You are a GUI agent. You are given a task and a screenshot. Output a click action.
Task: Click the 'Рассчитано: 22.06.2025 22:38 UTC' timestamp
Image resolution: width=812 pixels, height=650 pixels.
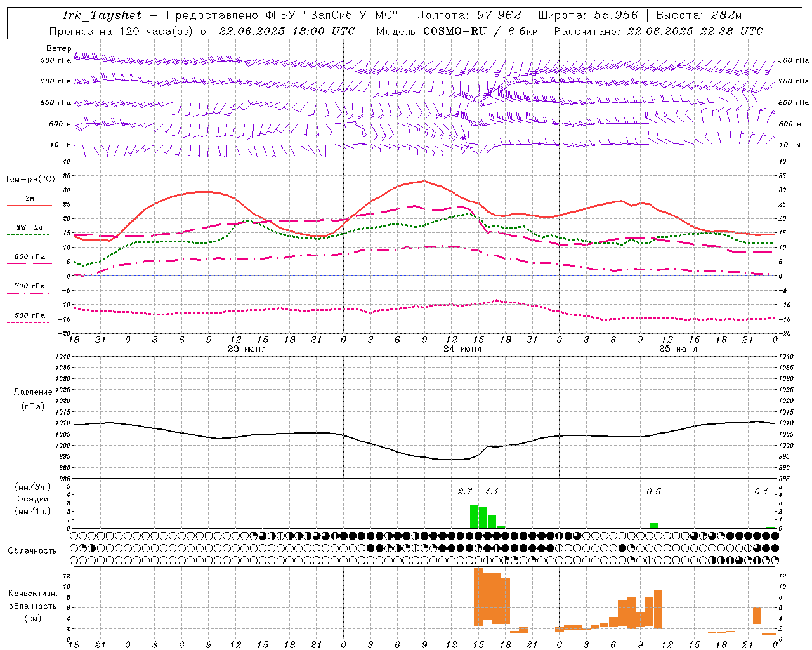[x=658, y=31]
